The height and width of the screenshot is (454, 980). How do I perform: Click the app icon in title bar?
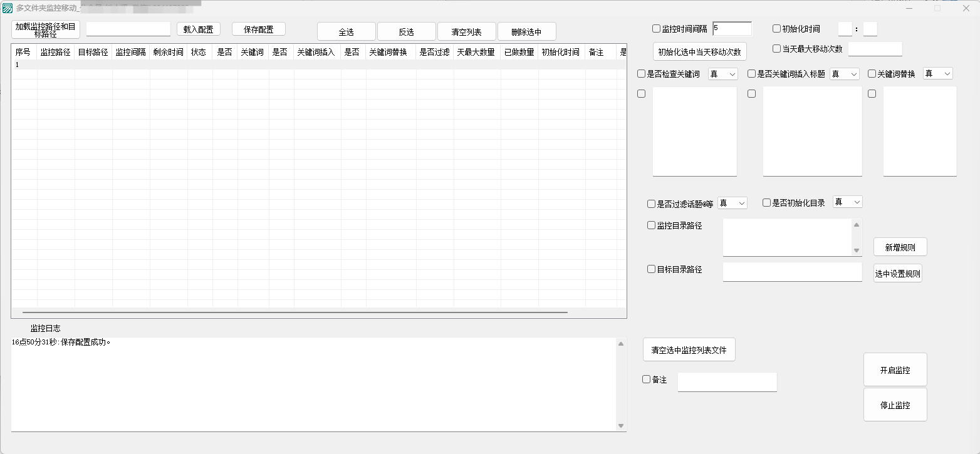click(x=8, y=8)
